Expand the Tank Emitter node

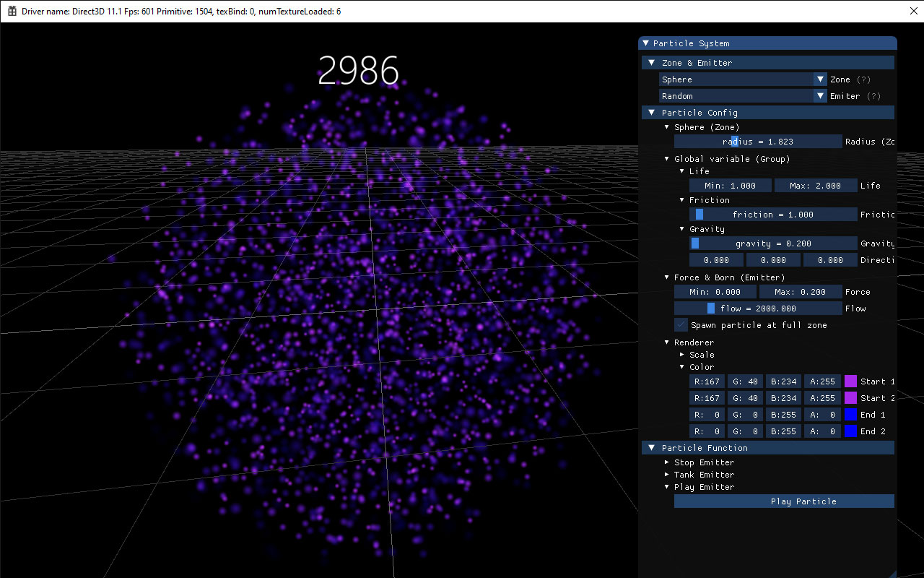pyautogui.click(x=667, y=475)
